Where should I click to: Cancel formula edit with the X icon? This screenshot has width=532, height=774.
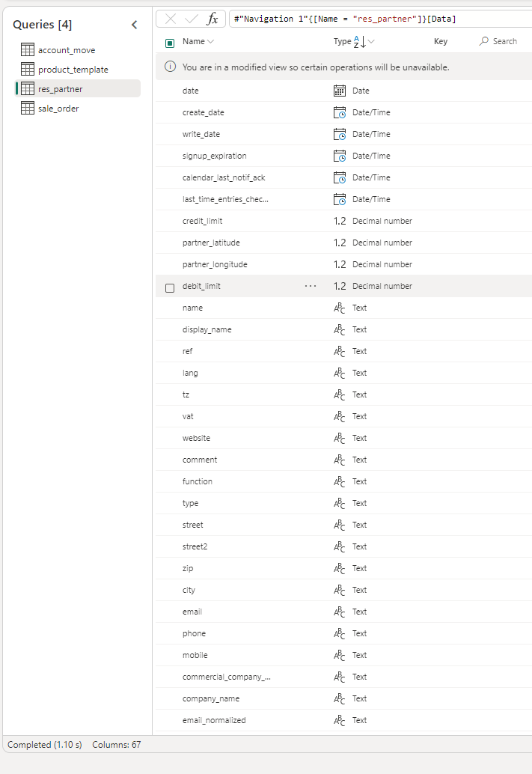[171, 19]
